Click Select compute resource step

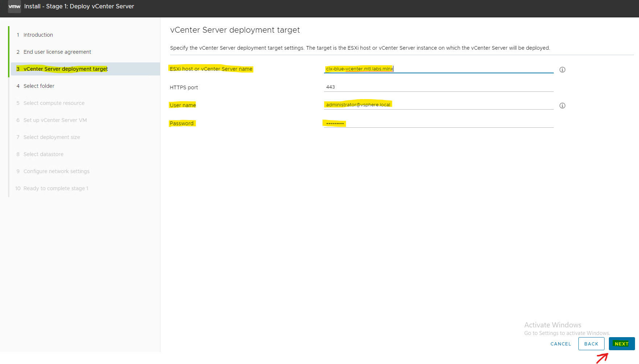(54, 103)
